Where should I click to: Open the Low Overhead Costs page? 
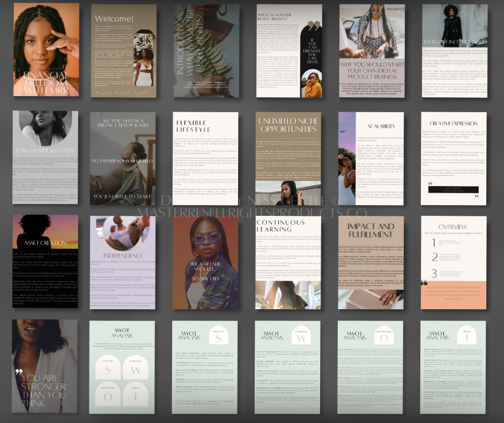(x=45, y=157)
